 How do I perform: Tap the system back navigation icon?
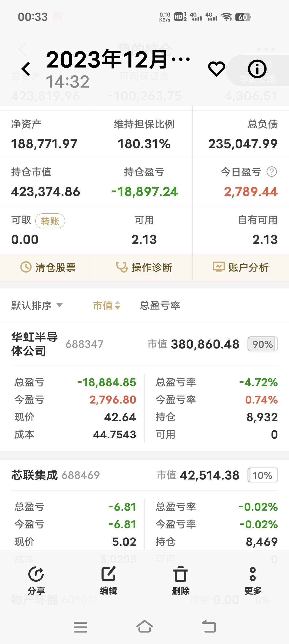[x=209, y=627]
